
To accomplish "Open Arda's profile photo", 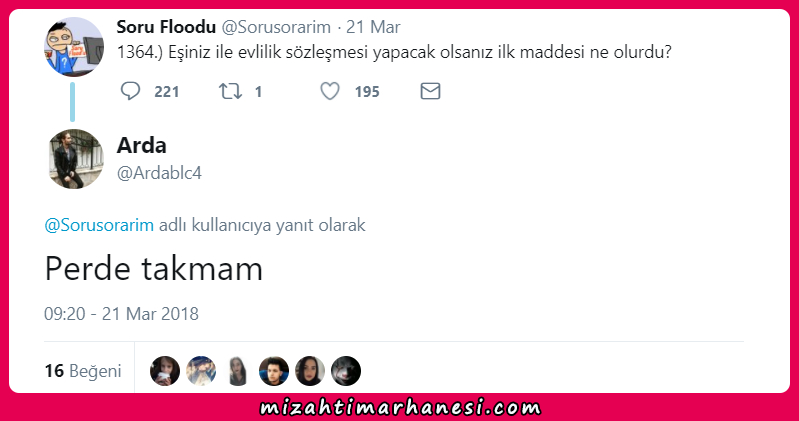I will [x=74, y=159].
